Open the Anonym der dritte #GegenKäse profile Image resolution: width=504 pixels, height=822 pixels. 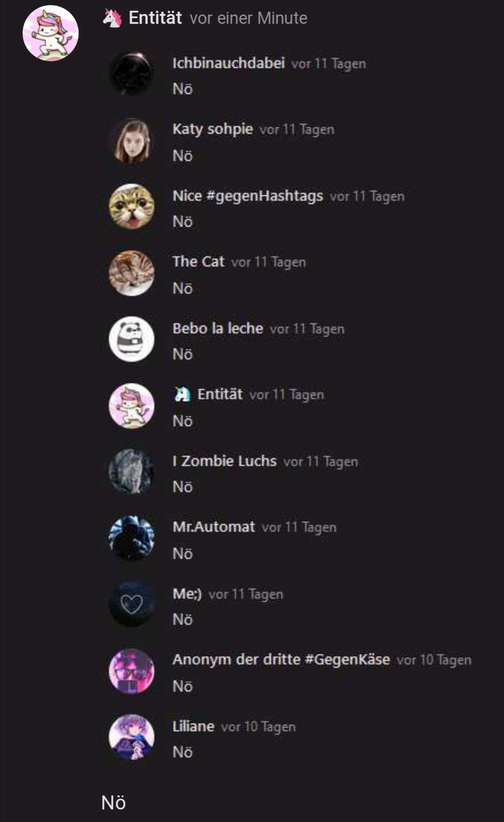(281, 660)
